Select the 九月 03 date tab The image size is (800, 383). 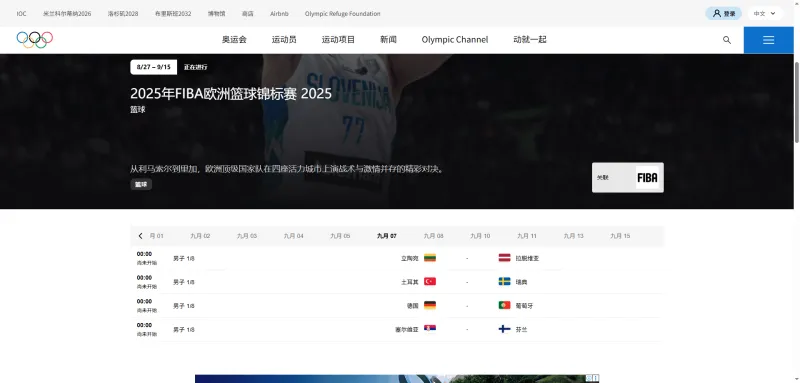(x=246, y=236)
